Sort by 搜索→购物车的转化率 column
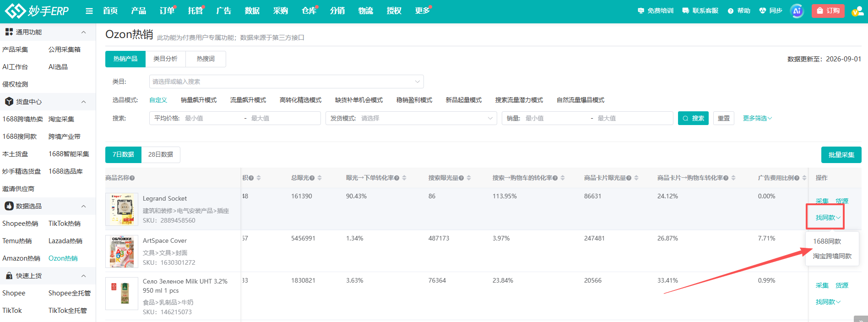This screenshot has width=868, height=322. pos(563,178)
